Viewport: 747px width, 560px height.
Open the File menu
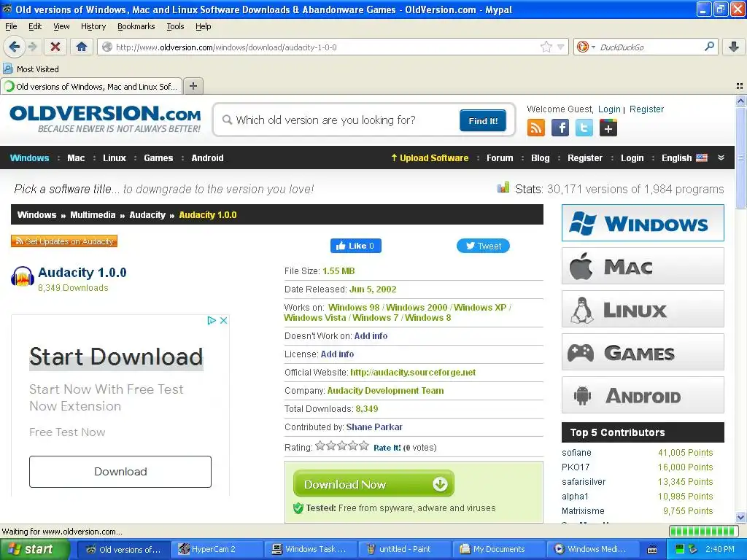click(x=11, y=26)
